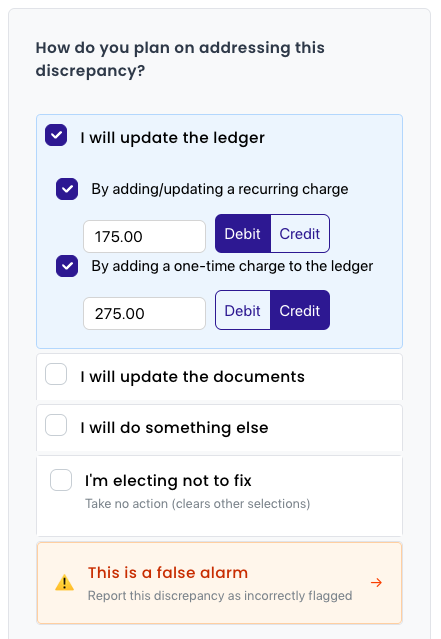The image size is (441, 639).
Task: Click the orange arrow on false alarm card
Action: pos(376,583)
